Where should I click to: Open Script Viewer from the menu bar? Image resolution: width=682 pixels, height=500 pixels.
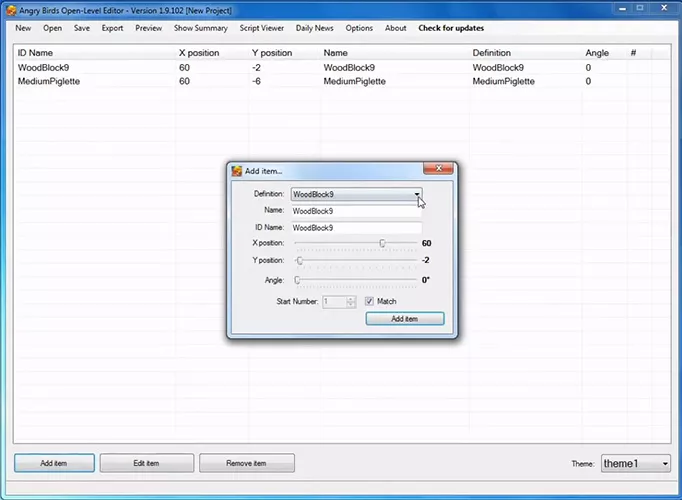261,28
